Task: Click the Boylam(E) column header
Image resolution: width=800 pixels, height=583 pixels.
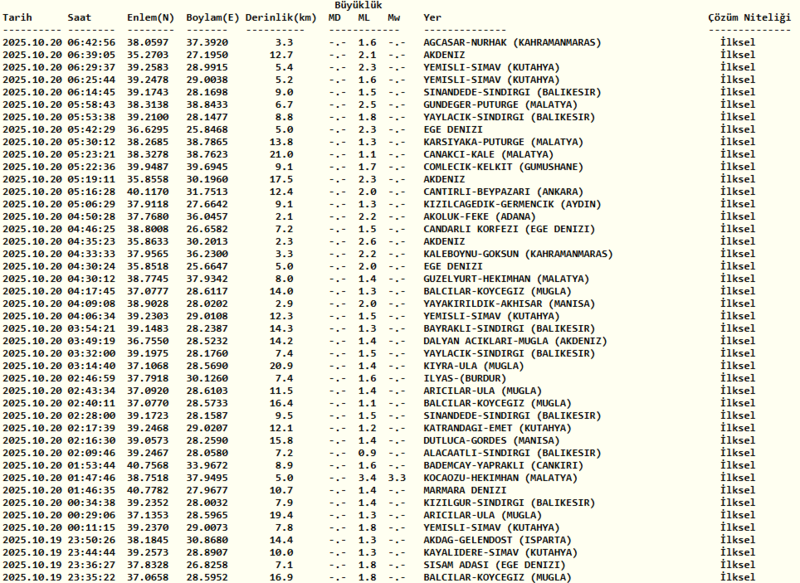Action: (213, 17)
